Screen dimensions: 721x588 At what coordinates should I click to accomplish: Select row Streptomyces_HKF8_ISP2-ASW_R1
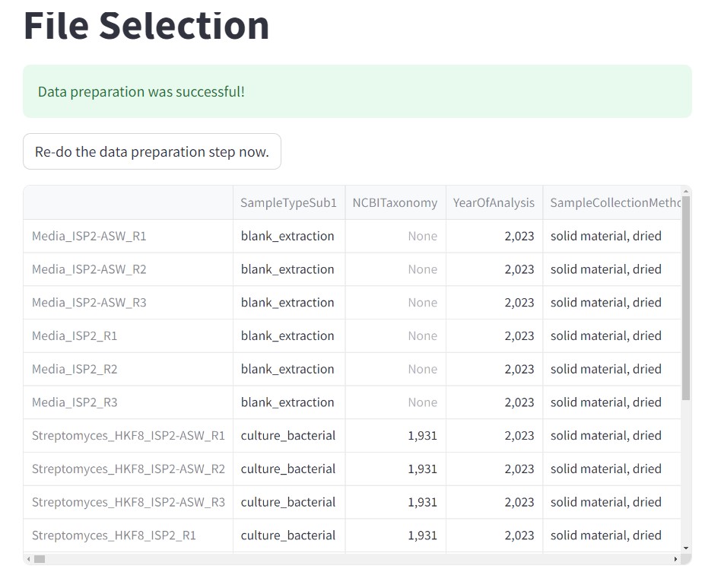[x=128, y=436]
